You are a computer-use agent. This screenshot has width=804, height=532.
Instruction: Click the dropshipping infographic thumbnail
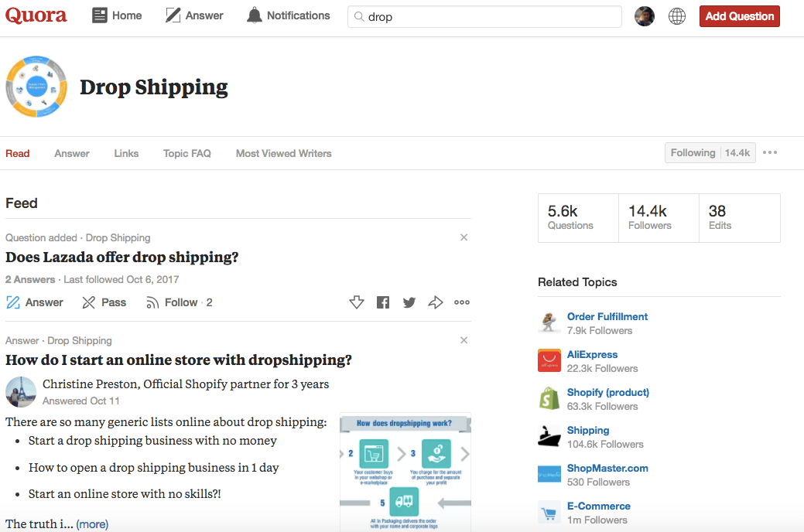(x=405, y=472)
